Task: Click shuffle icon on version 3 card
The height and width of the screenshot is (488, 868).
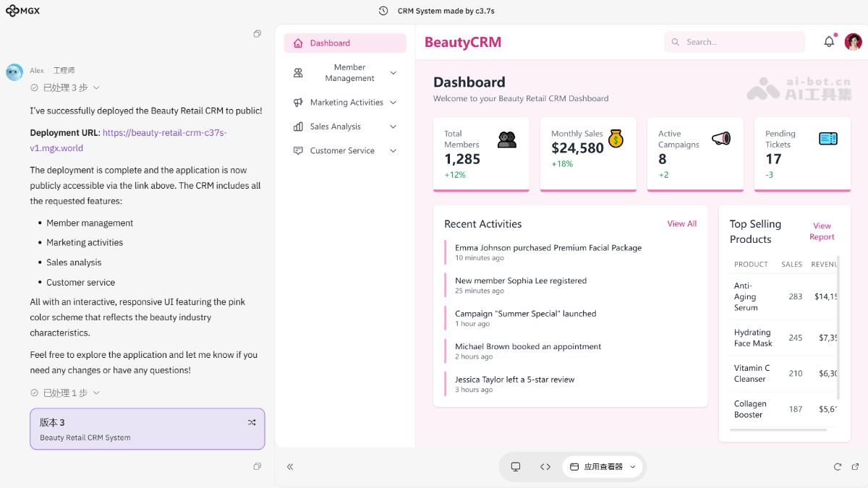Action: [x=252, y=422]
